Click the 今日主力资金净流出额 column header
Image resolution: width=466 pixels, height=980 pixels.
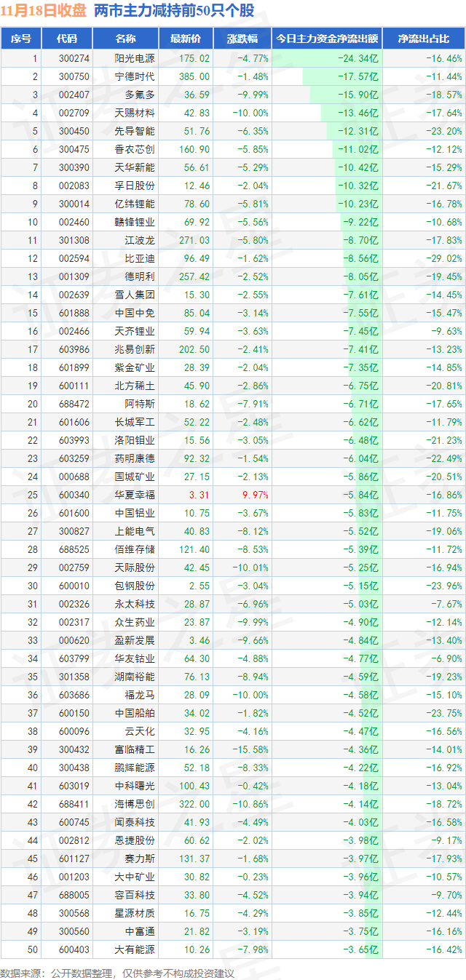click(328, 39)
